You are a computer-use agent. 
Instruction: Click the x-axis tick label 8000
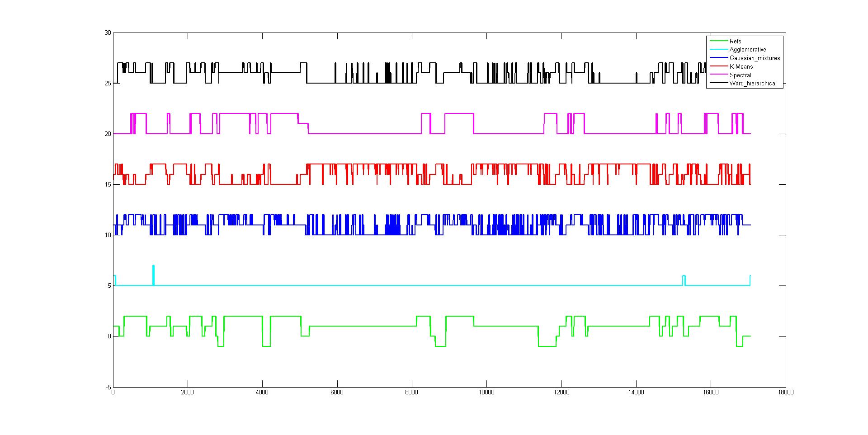412,393
